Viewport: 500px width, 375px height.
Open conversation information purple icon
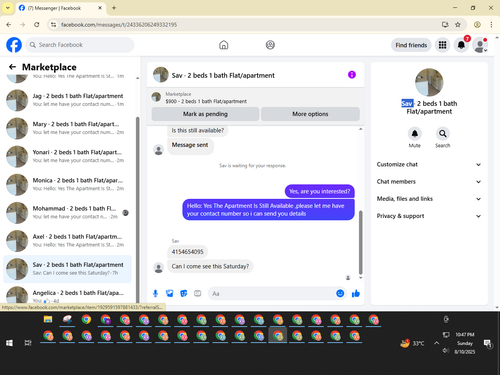(x=352, y=75)
